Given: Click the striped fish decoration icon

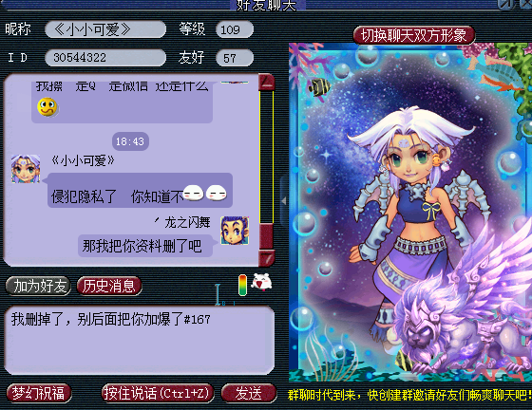Looking at the screenshot, I should 319,86.
